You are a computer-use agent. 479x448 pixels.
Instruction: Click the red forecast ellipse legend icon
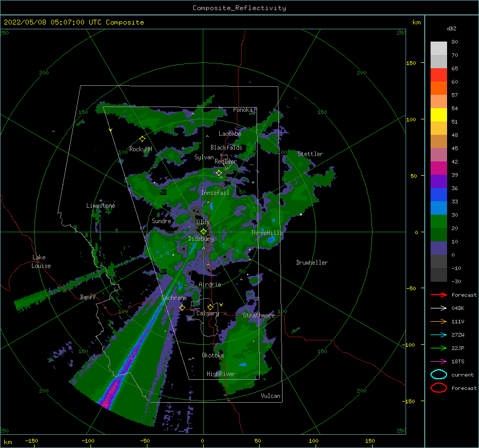coord(439,388)
